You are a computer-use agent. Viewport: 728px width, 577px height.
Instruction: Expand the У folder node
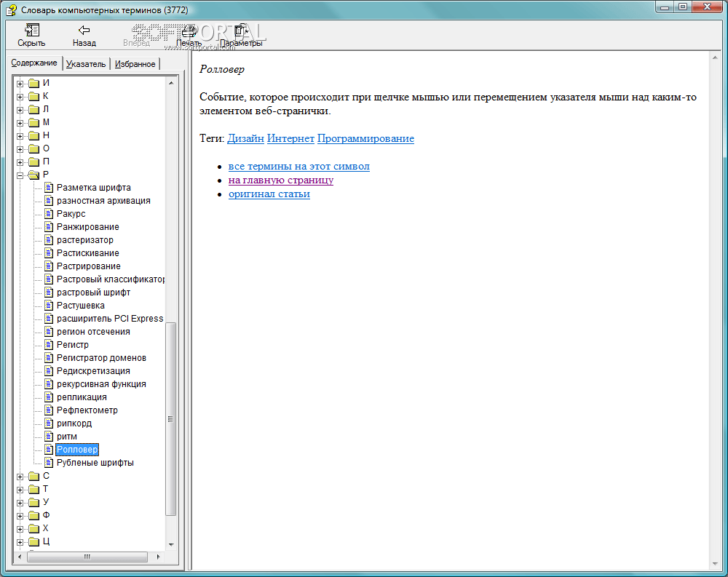coord(20,503)
